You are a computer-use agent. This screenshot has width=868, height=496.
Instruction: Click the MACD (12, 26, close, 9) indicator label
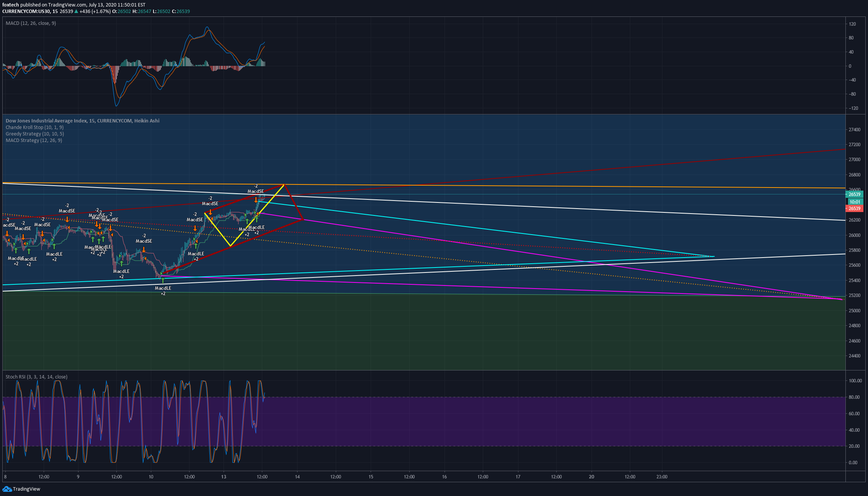pos(31,23)
